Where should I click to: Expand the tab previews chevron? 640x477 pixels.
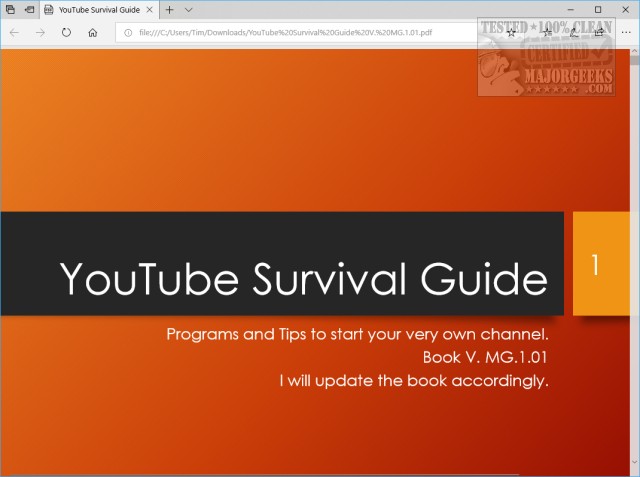188,10
